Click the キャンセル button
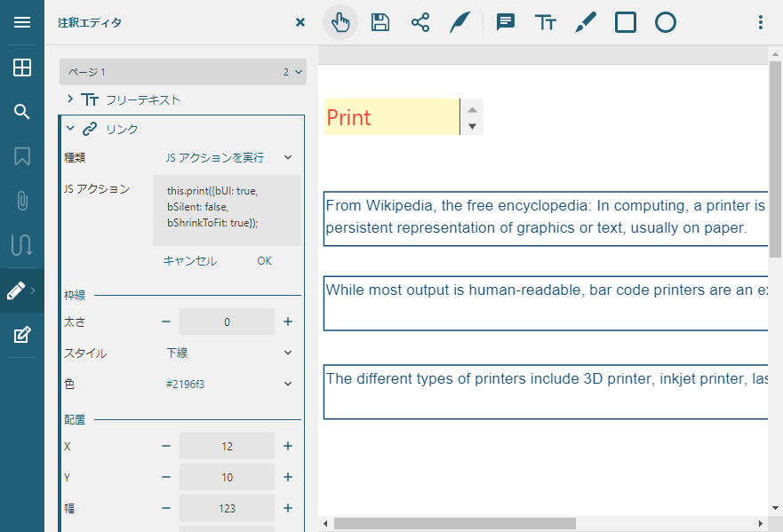783x532 pixels. tap(190, 261)
